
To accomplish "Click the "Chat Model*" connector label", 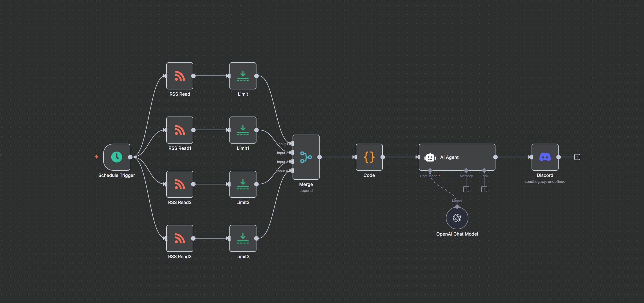I will coord(430,176).
